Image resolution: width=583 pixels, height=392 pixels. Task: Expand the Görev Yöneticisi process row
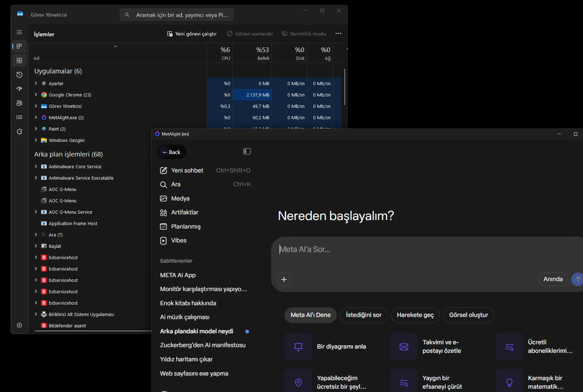36,106
